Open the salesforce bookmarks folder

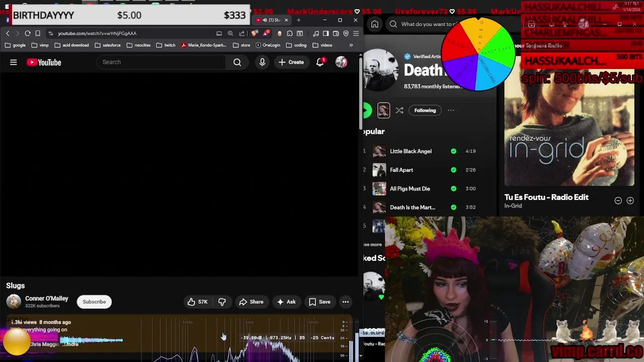107,45
